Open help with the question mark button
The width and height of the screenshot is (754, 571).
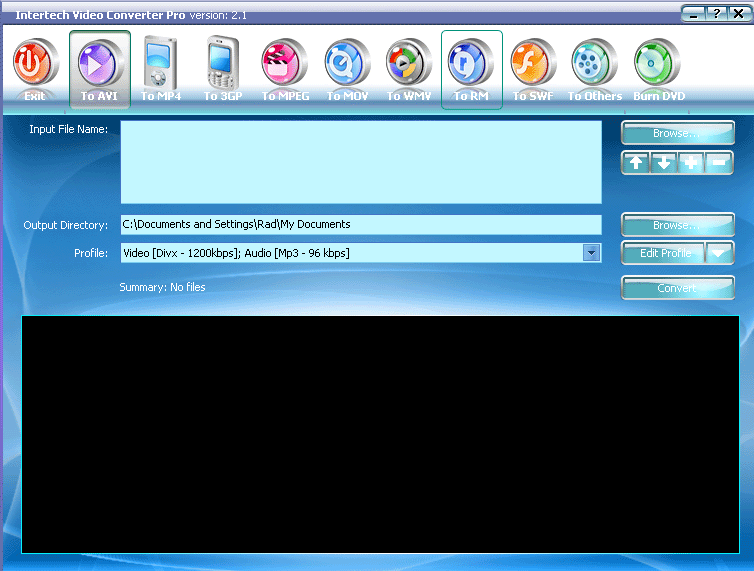[717, 14]
